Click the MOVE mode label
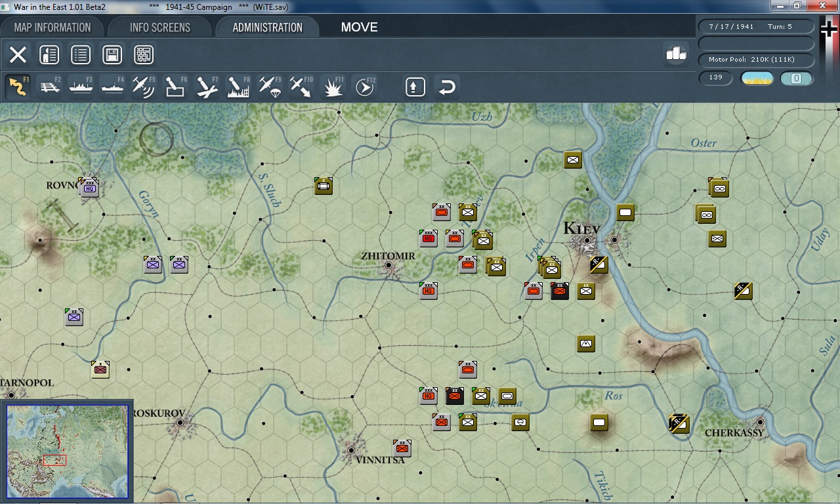Screen dimensions: 840x504 [x=359, y=28]
